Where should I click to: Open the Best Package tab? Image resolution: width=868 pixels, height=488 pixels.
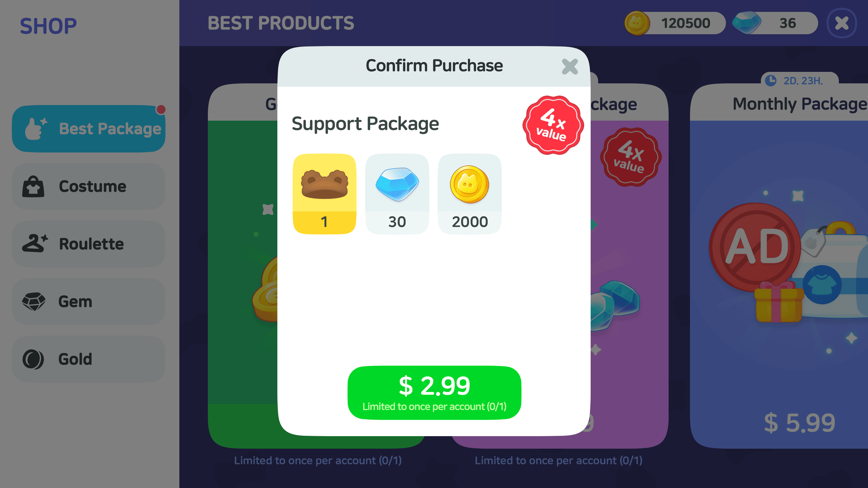[x=89, y=129]
